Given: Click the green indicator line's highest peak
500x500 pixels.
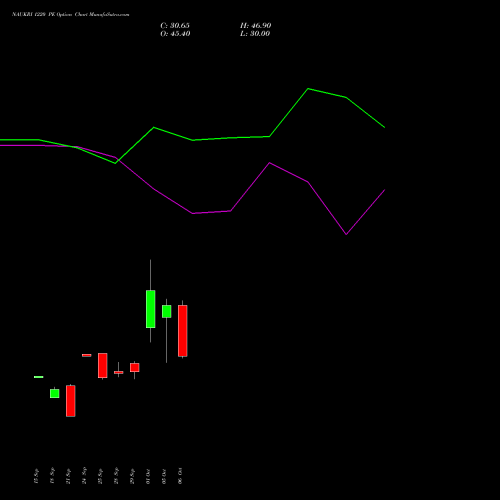Looking at the screenshot, I should click(308, 89).
